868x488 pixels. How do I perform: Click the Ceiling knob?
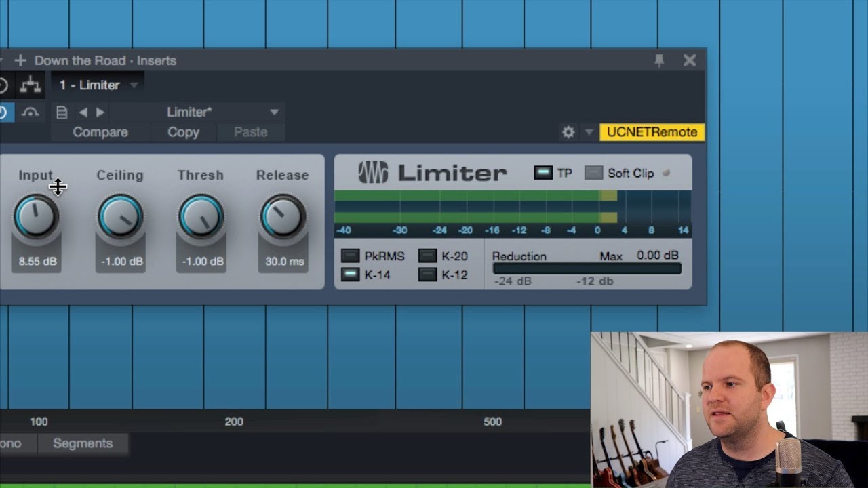(120, 217)
